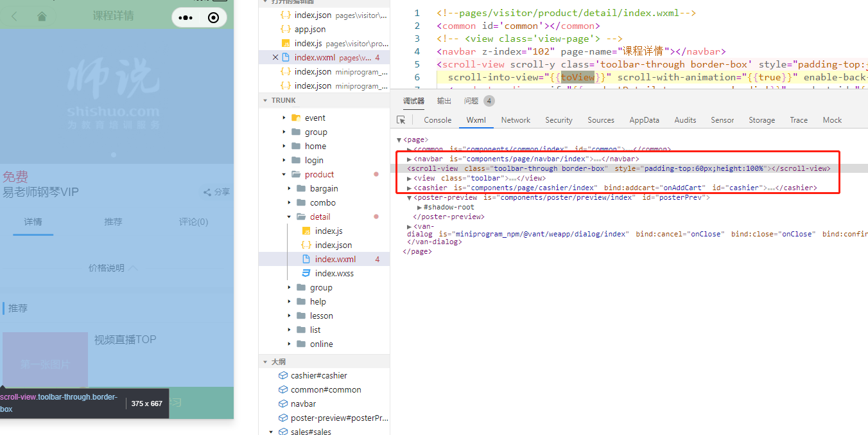Collapse the page root node in Wxml
The width and height of the screenshot is (868, 435).
tap(399, 139)
